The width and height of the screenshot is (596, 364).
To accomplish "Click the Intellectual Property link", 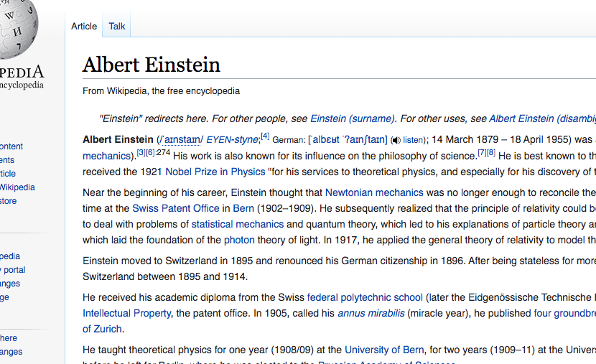I will [127, 313].
